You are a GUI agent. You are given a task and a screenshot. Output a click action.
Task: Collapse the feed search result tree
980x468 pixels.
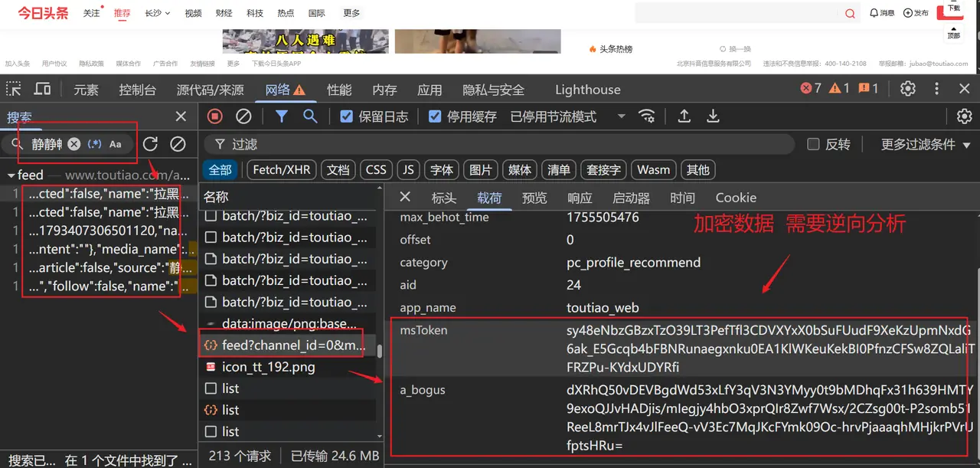(11, 175)
